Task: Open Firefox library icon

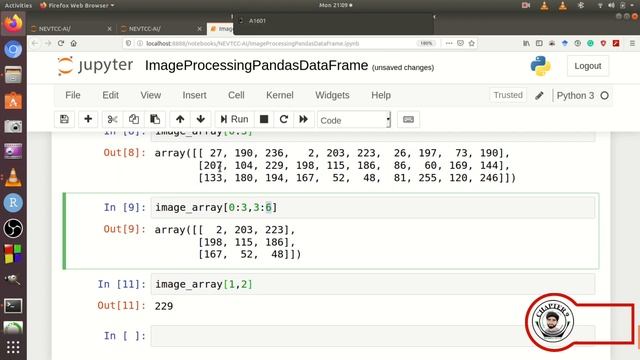Action: coord(527,43)
